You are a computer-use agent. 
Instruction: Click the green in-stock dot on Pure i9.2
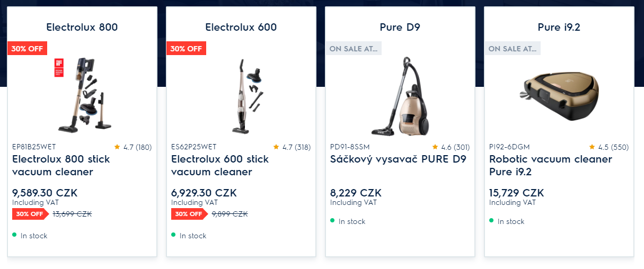pyautogui.click(x=492, y=220)
